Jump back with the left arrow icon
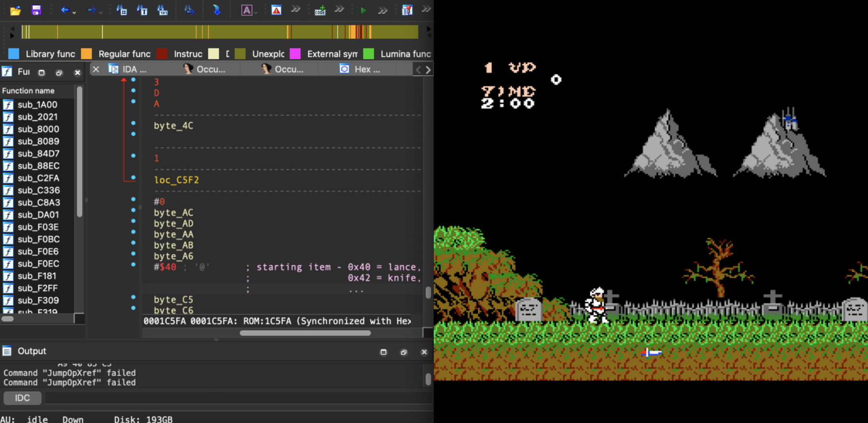Image resolution: width=868 pixels, height=423 pixels. coord(65,10)
